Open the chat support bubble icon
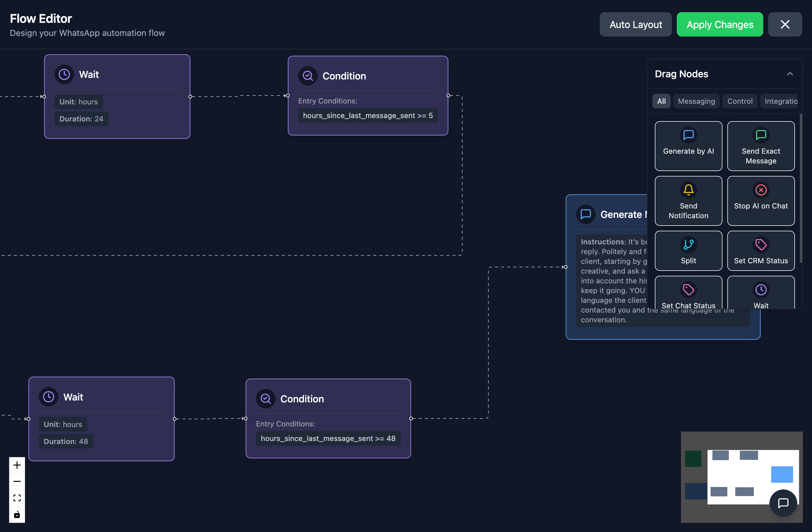 pos(783,503)
